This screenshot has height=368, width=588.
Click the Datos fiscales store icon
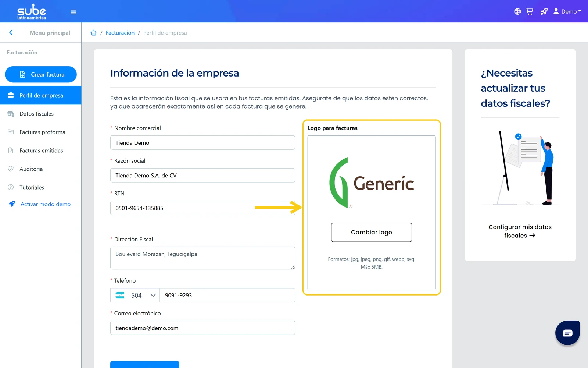tap(11, 114)
